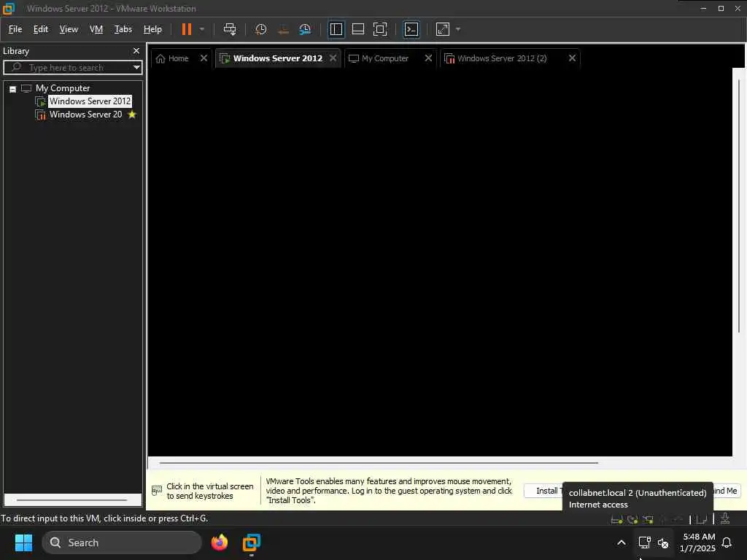This screenshot has height=560, width=747.
Task: Click inside the black VM console screen
Action: coord(440,262)
